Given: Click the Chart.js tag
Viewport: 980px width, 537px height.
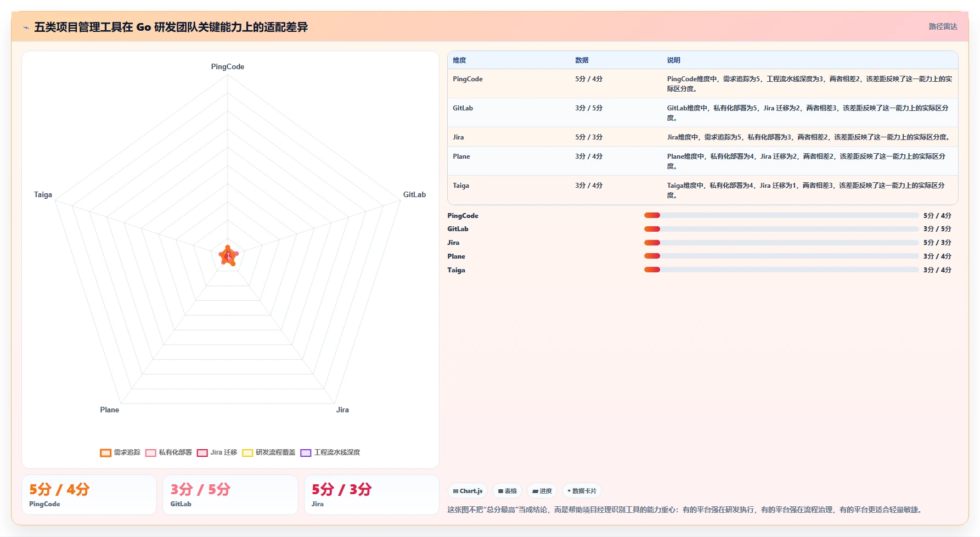Looking at the screenshot, I should [468, 491].
